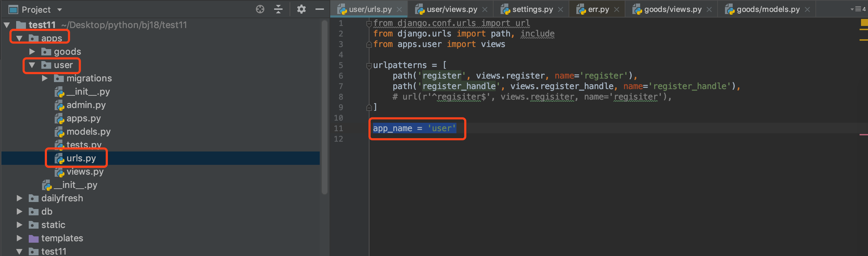
Task: Expand the templates folder
Action: [19, 238]
